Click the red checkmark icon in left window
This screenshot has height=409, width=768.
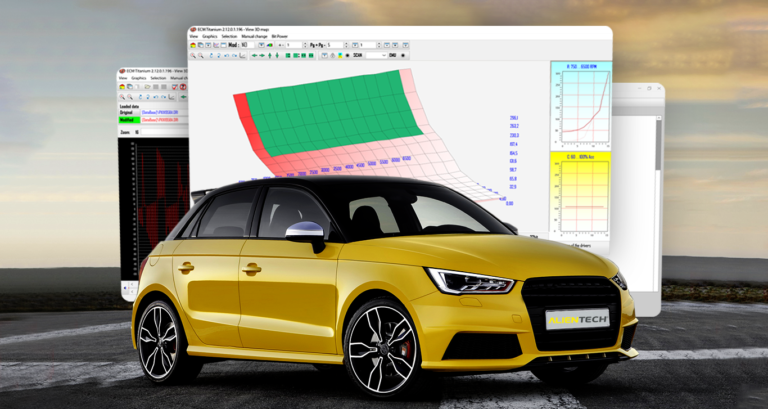174,88
